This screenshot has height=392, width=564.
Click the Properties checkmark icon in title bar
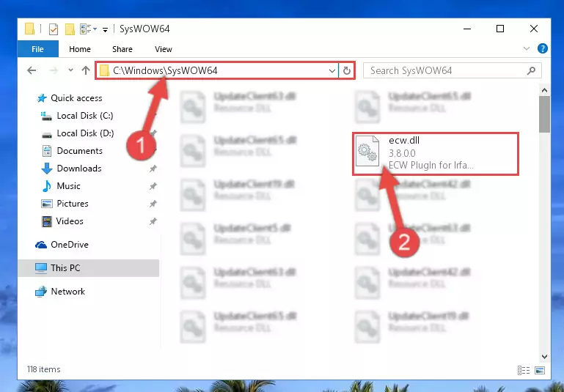(x=54, y=29)
